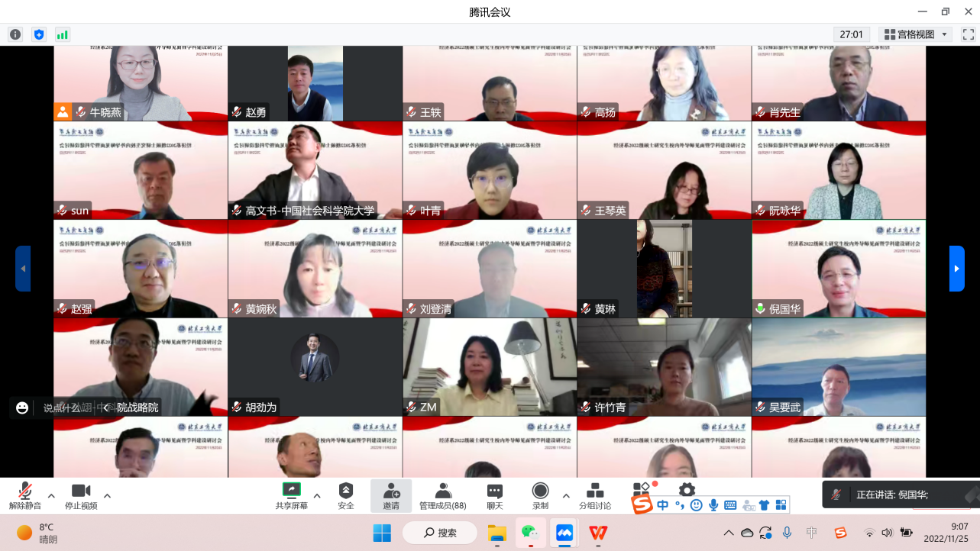Expand video options arrow beside 停止视频
980x551 pixels.
pyautogui.click(x=107, y=496)
